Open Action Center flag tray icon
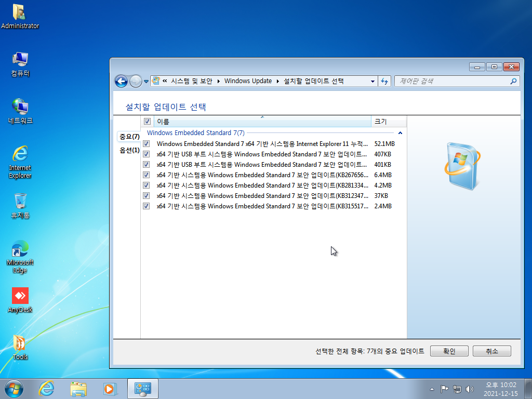Screen dimensions: 532x399 [x=444, y=389]
